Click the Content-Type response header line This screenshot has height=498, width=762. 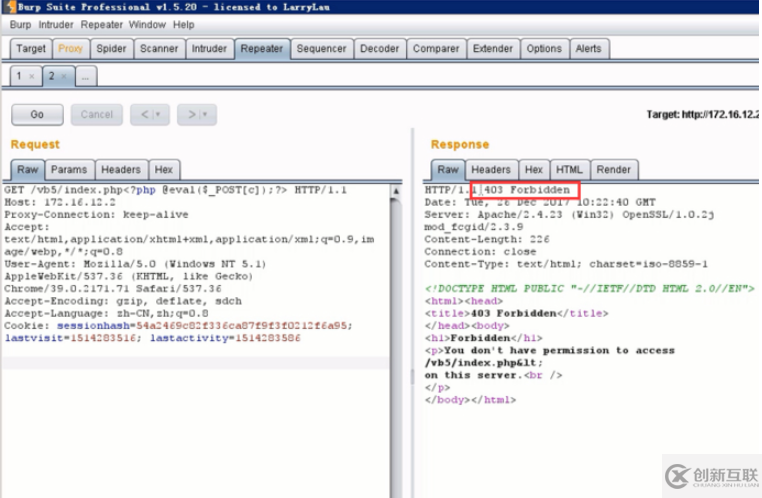(566, 264)
